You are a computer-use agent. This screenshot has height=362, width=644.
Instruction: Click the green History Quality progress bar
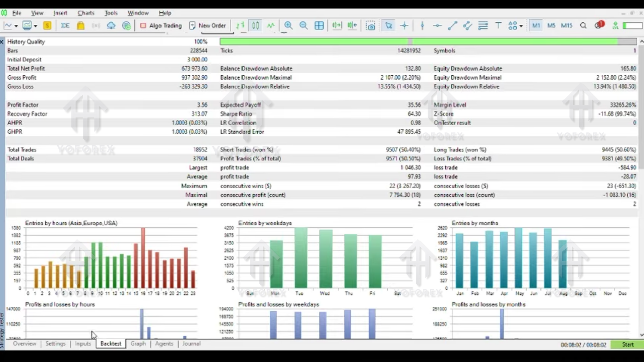[x=418, y=42]
